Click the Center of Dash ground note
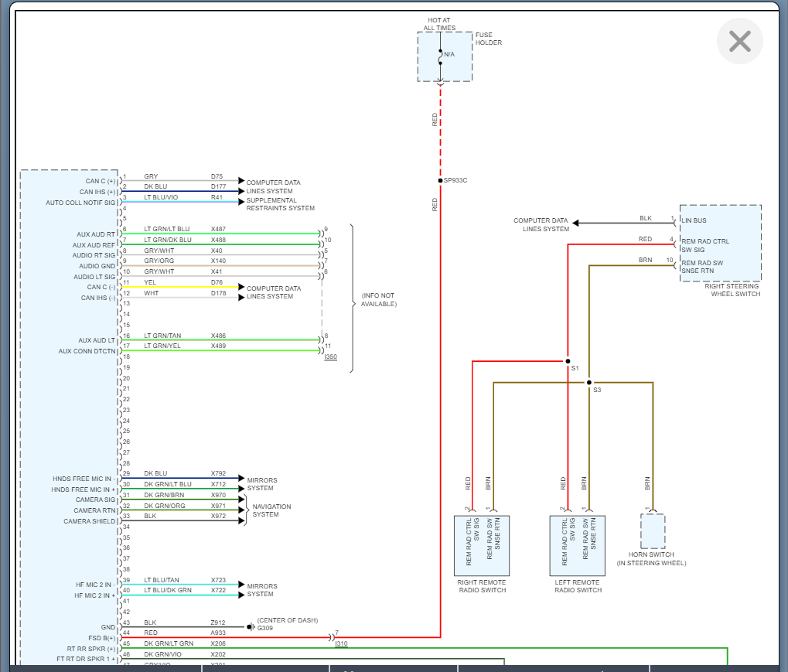 (287, 620)
